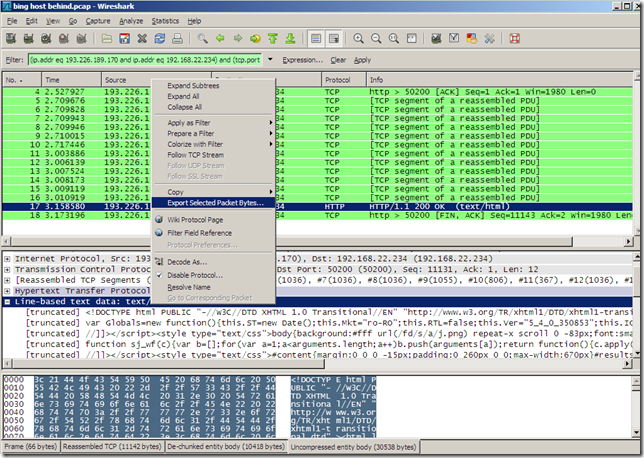Open the Copy submenu
Screen dimensions: 644x458
213,192
